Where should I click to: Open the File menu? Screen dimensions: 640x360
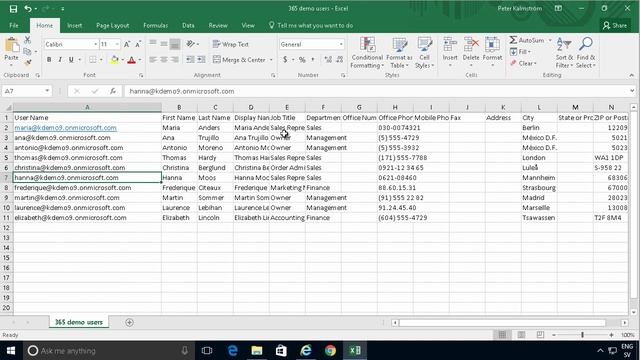[14, 25]
